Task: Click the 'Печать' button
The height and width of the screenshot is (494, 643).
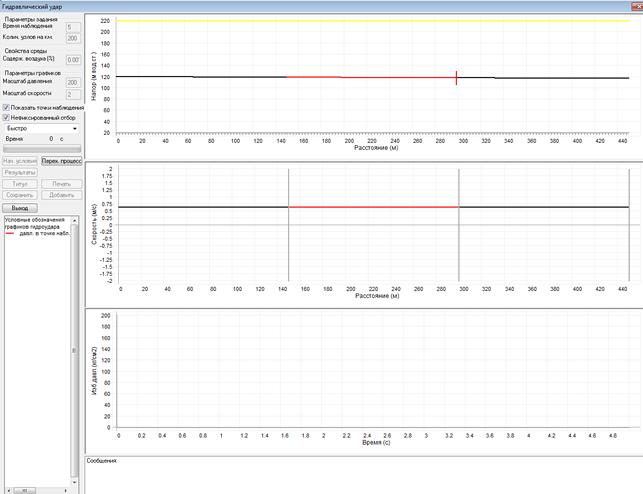Action: (61, 184)
